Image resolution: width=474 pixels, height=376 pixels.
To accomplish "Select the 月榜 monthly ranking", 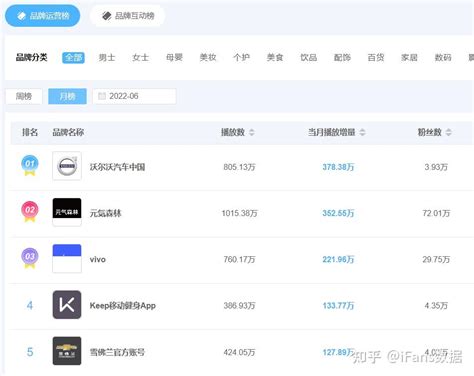I will (x=67, y=96).
